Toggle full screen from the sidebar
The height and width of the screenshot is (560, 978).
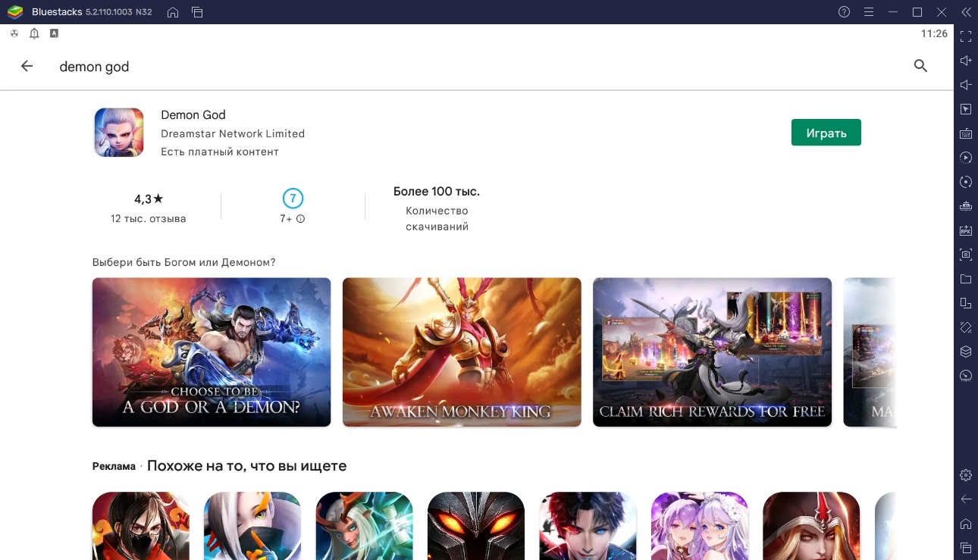pyautogui.click(x=965, y=36)
